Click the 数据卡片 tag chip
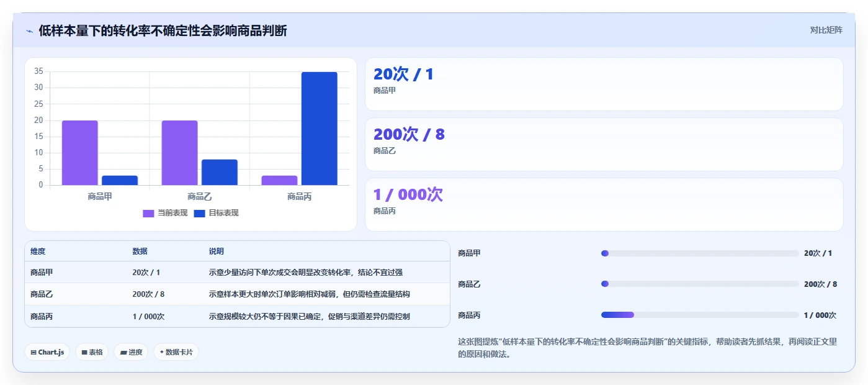This screenshot has width=868, height=385. [176, 352]
